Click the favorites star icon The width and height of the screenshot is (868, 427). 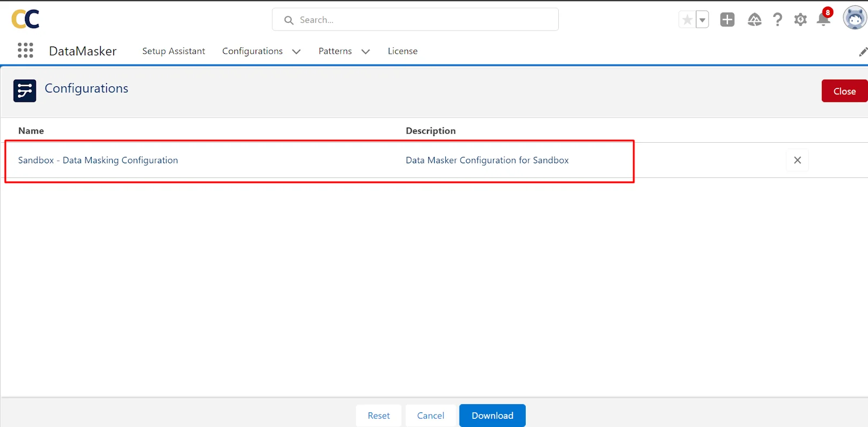pyautogui.click(x=687, y=20)
